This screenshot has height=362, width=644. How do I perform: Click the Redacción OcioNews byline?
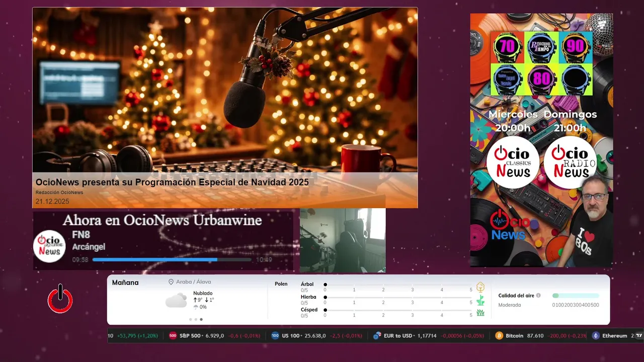[59, 193]
